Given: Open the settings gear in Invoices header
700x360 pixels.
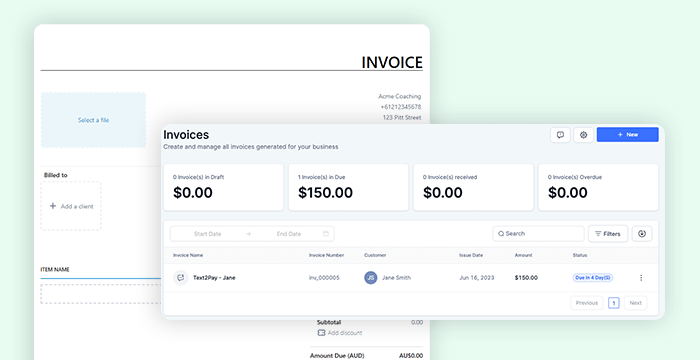Looking at the screenshot, I should pos(583,135).
